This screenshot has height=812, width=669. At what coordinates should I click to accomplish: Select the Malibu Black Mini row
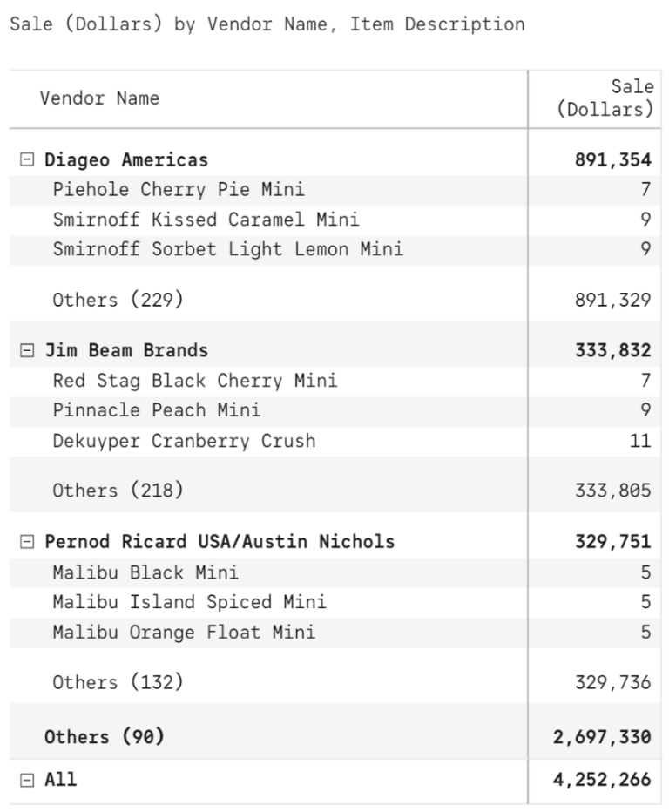[x=145, y=572]
